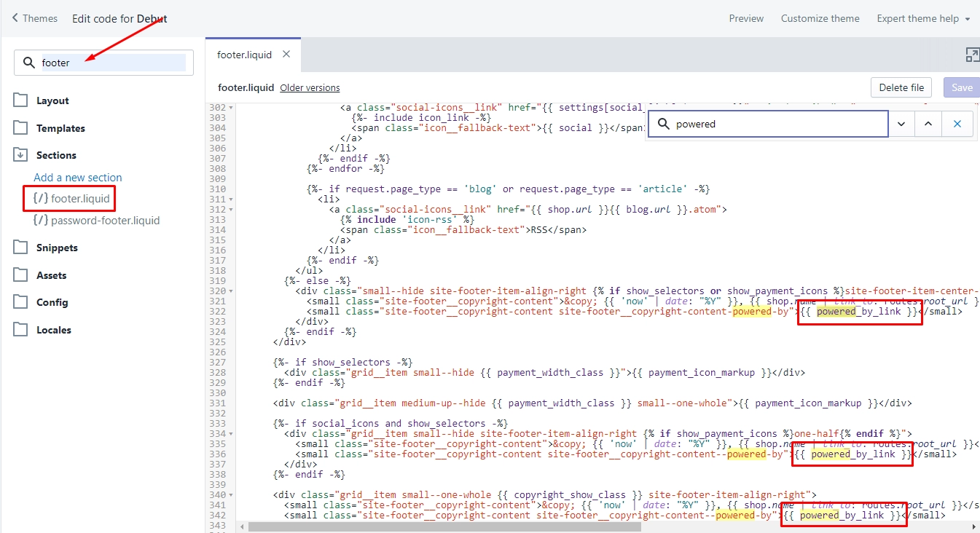Image resolution: width=980 pixels, height=533 pixels.
Task: View Older versions of footer.liquid
Action: pyautogui.click(x=310, y=87)
